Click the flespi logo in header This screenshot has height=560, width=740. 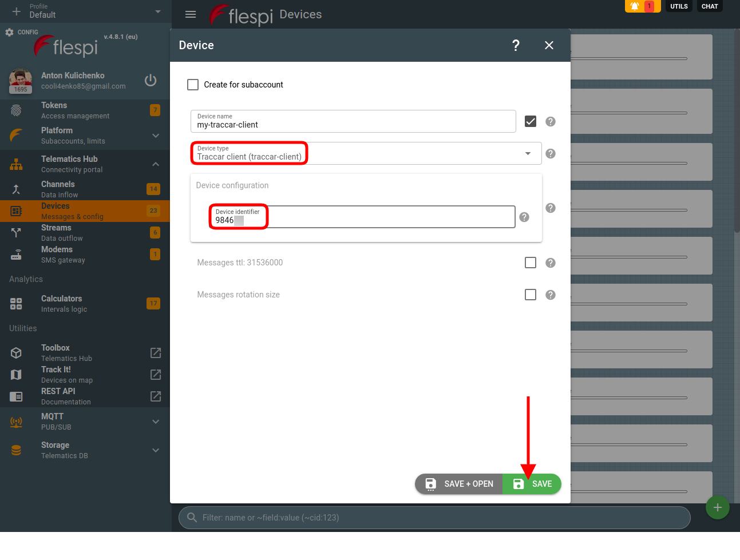tap(241, 15)
